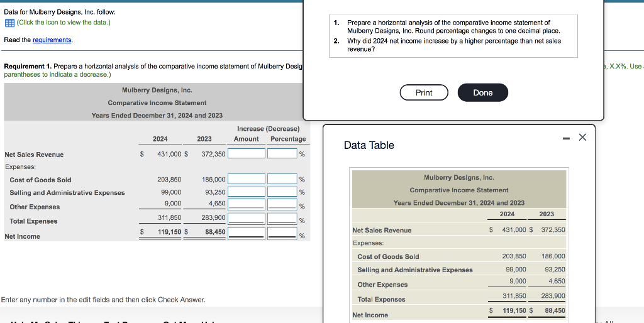This screenshot has height=323, width=644.
Task: Select Net Sales Revenue amount field
Action: coord(247,153)
